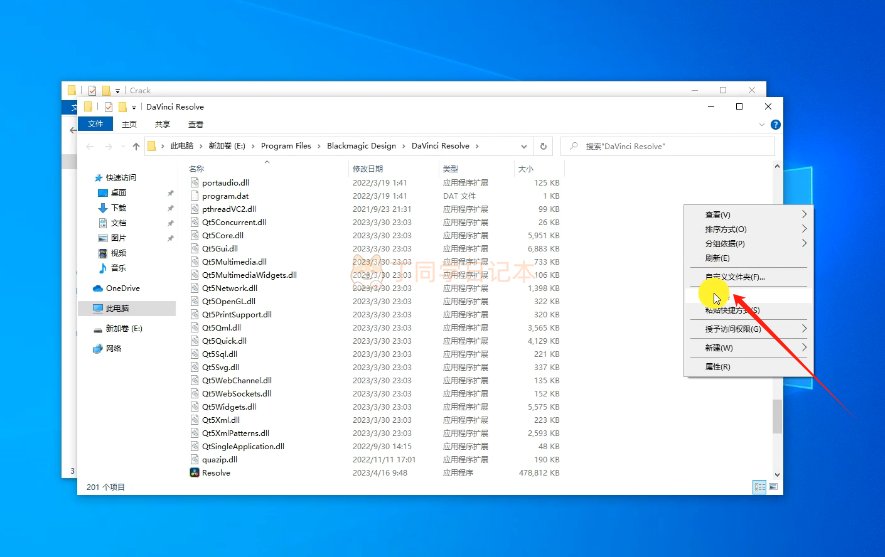Switch to large icons view in status bar

point(773,486)
